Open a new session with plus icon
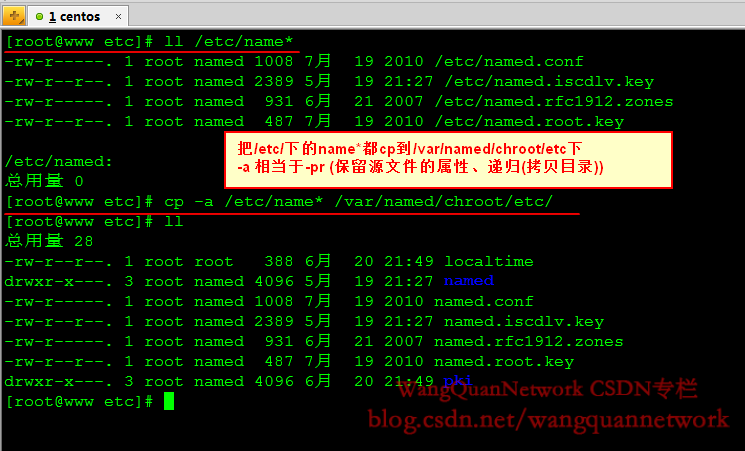The width and height of the screenshot is (745, 451). click(14, 16)
